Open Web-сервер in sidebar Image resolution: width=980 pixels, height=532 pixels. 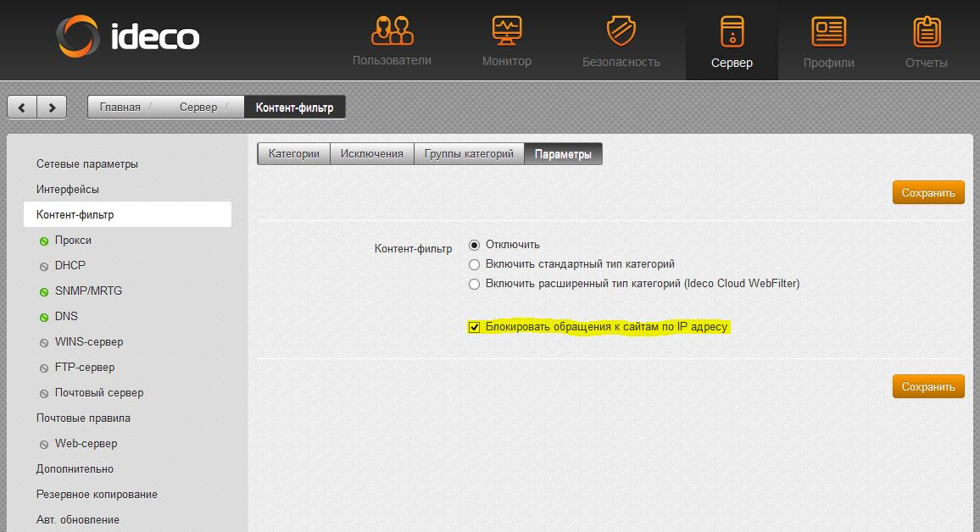tap(86, 444)
